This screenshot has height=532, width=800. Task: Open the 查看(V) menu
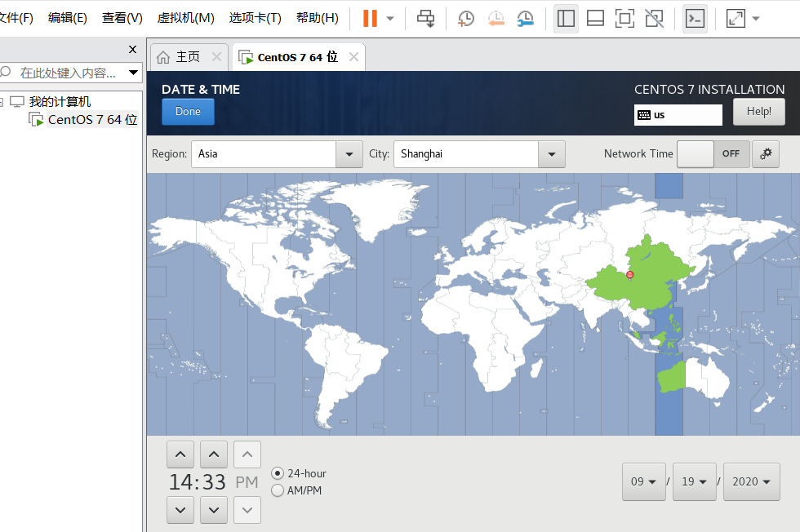point(122,18)
